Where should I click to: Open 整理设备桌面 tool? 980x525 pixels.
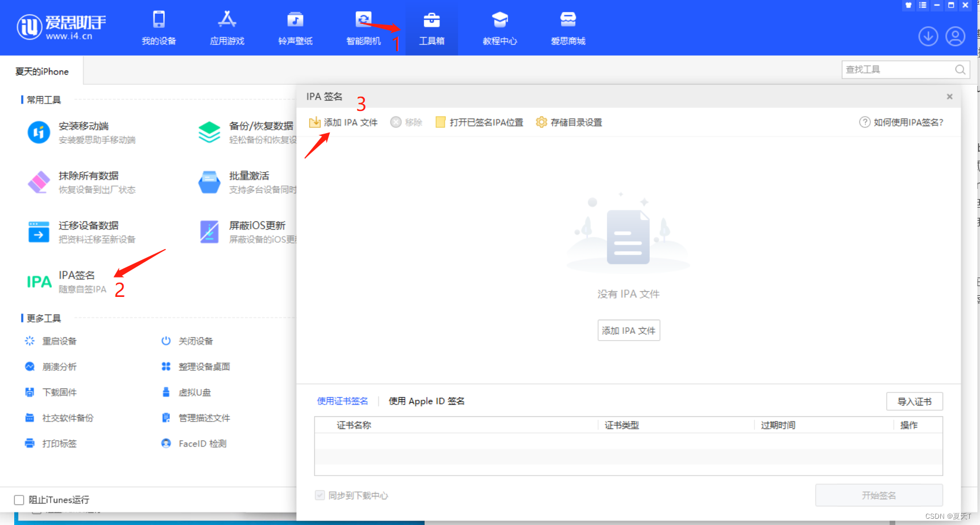[x=196, y=366]
